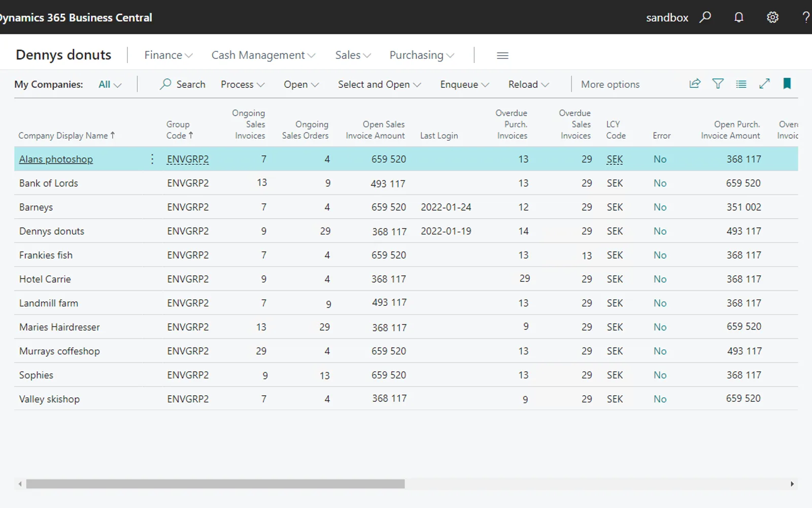Viewport: 812px width, 508px height.
Task: Switch list view layout icon
Action: pos(741,84)
